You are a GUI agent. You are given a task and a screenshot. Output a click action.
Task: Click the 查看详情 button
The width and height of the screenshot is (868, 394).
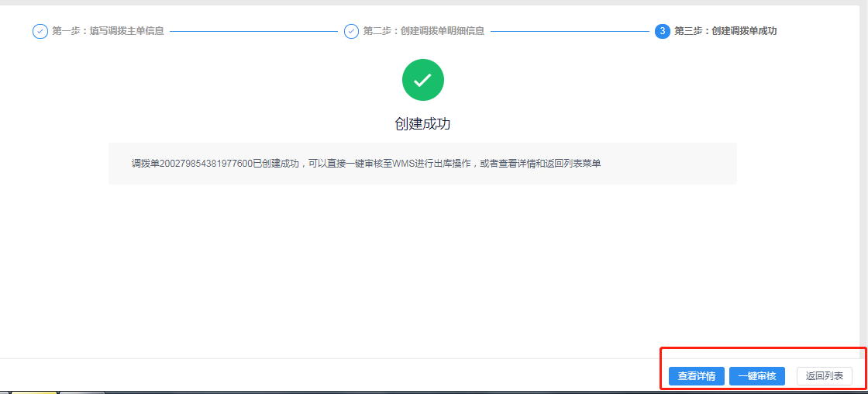[x=697, y=376]
